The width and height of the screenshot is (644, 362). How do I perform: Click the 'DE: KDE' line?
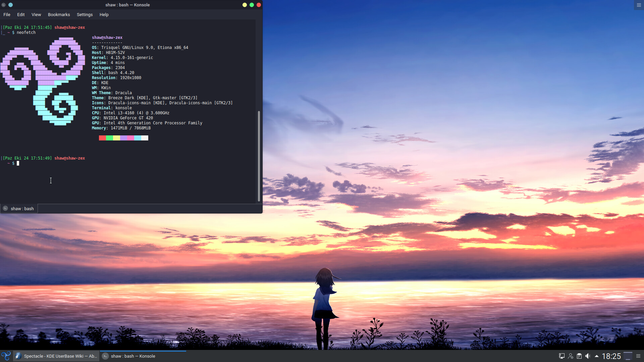coord(100,83)
